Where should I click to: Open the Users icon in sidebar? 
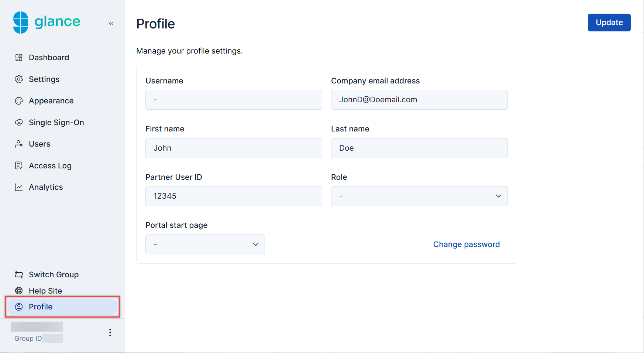(19, 144)
